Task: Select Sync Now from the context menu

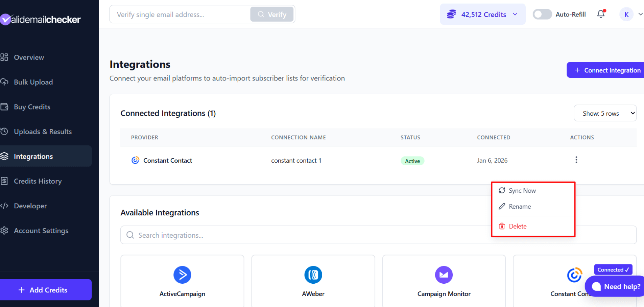Action: pyautogui.click(x=522, y=190)
